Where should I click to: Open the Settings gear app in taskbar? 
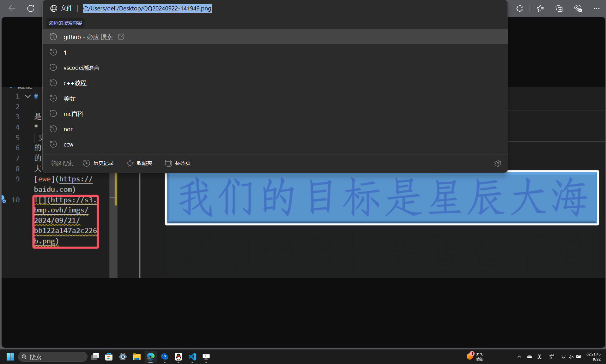[x=123, y=357]
